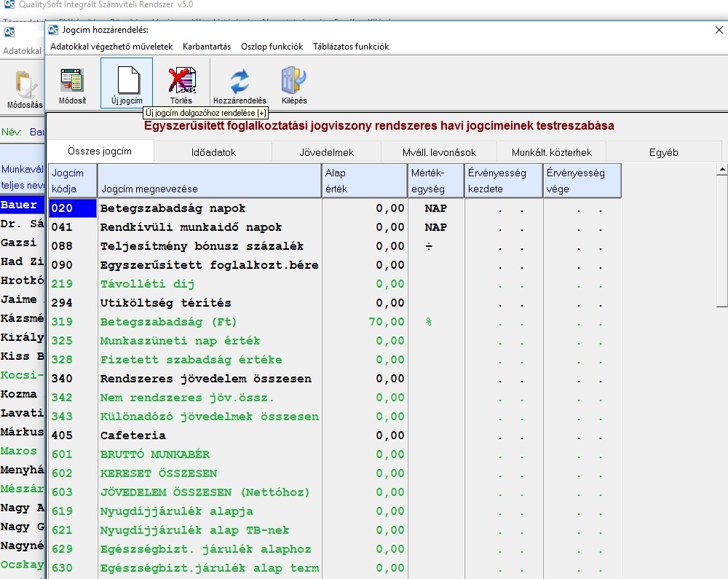Open the Adatokkal végezhető műveletek menu
Screen dimensions: 728x579
[x=111, y=47]
